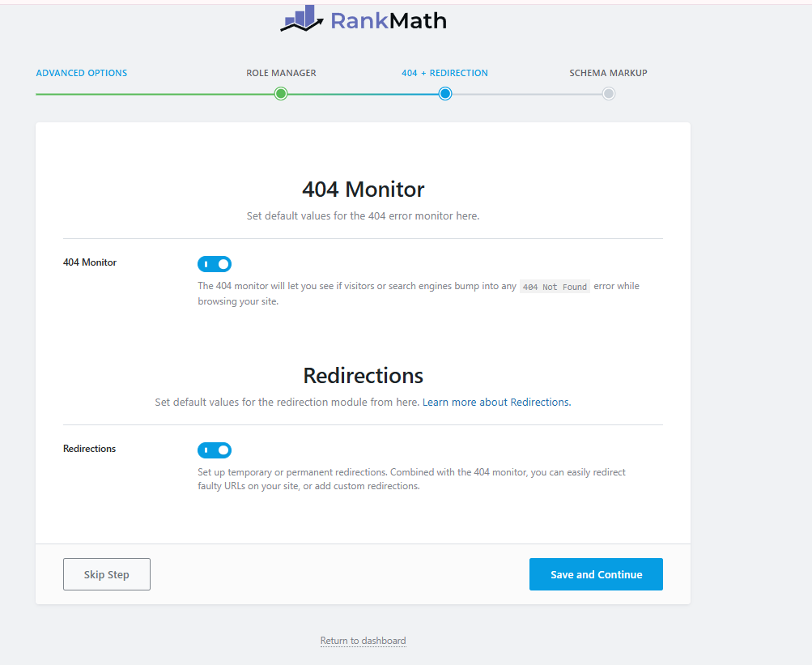Click the 404 Monitor setting label
Viewport: 812px width, 665px height.
[90, 262]
